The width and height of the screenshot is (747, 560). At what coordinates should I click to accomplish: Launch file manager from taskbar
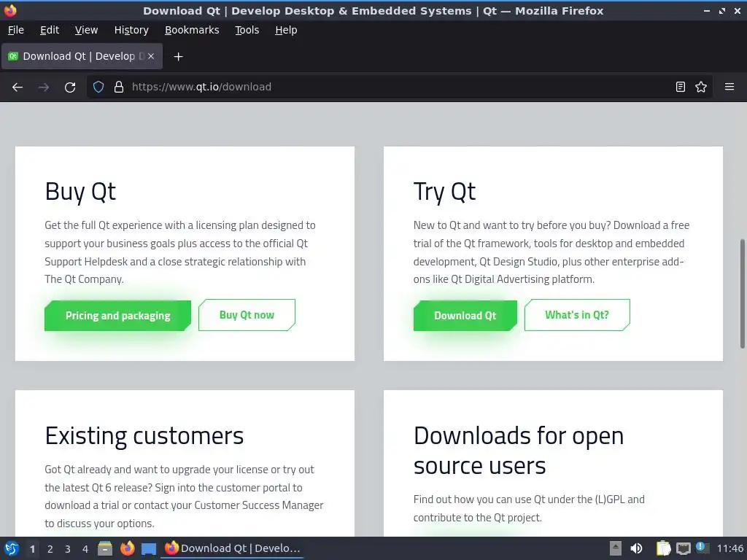point(105,548)
